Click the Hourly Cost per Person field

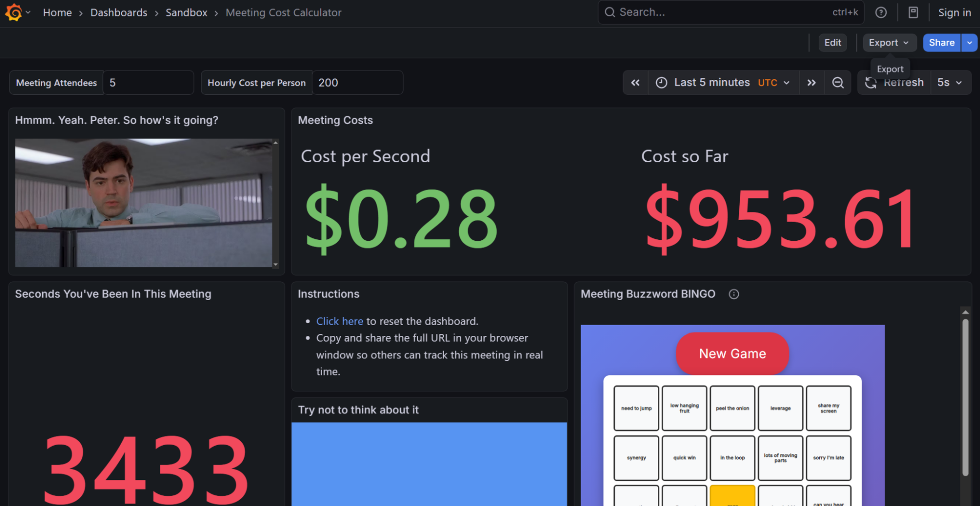357,83
